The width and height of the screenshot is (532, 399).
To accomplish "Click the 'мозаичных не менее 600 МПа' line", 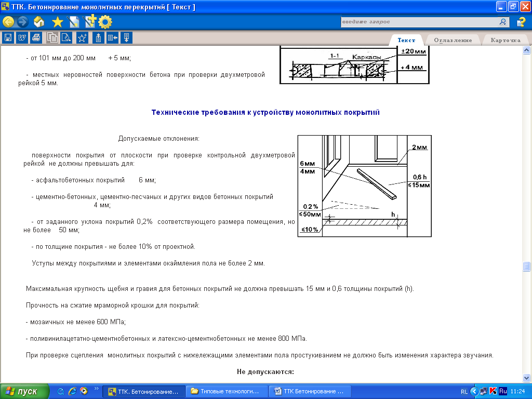I will click(x=76, y=322).
